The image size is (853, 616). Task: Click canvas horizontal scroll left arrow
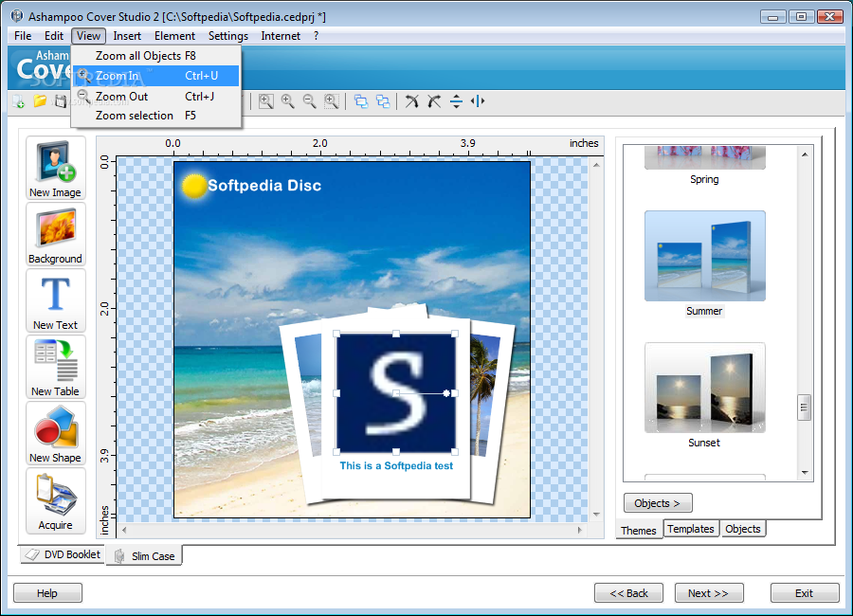click(x=124, y=530)
